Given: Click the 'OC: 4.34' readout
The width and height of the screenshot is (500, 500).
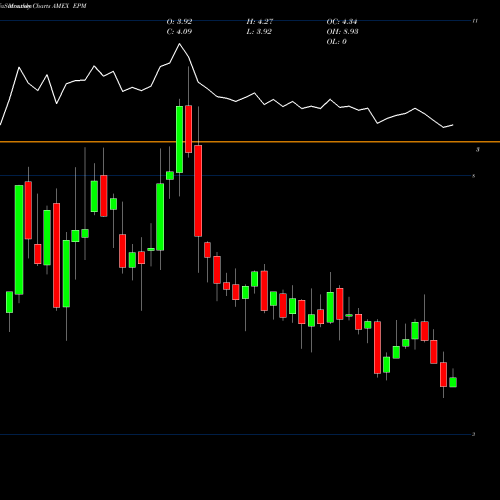Looking at the screenshot, I should click(342, 22).
